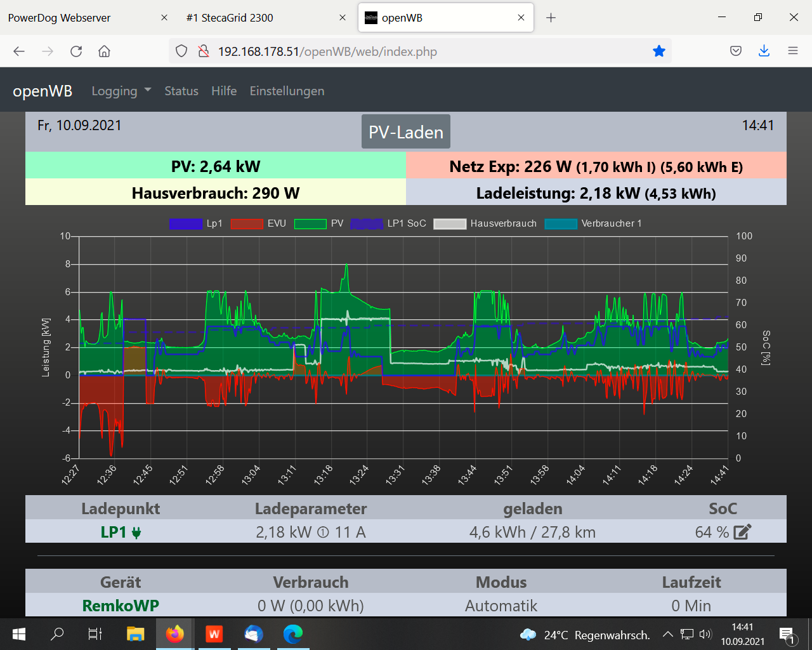
Task: Click the SoC edit pencil icon
Action: (742, 532)
